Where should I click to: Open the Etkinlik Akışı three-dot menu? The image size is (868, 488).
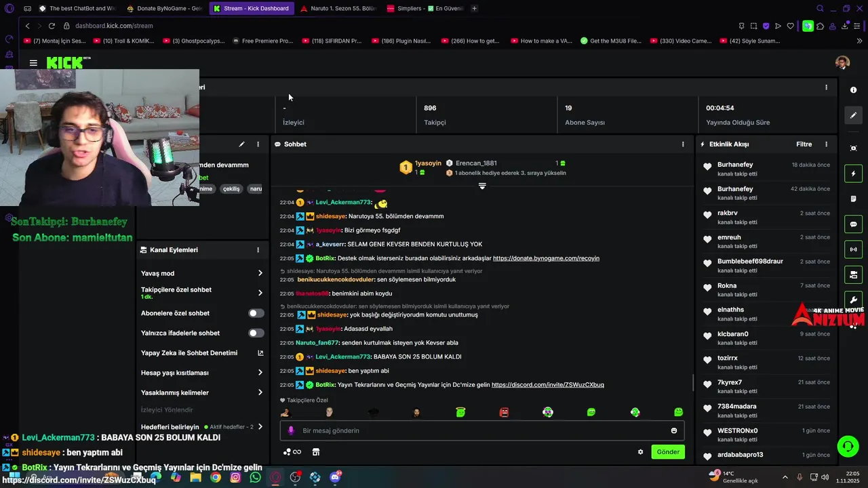[826, 144]
